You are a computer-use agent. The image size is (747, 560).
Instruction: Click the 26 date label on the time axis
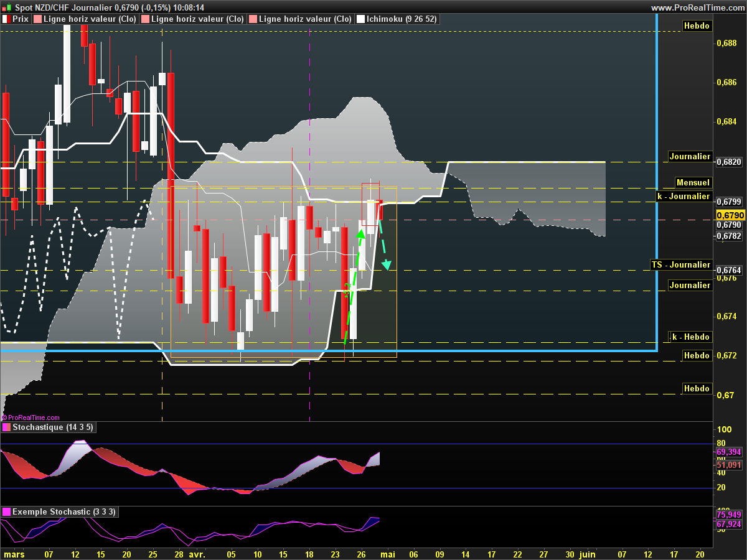[362, 554]
